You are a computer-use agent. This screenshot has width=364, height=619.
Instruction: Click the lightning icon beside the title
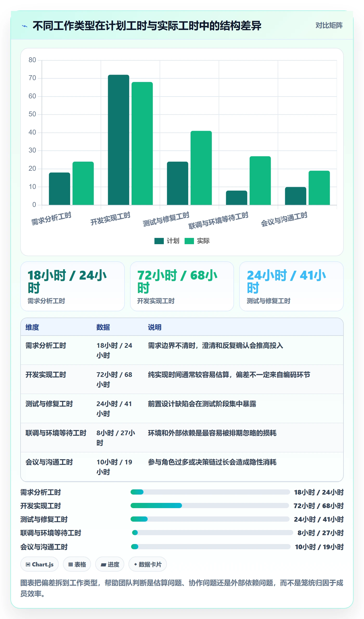click(x=25, y=26)
